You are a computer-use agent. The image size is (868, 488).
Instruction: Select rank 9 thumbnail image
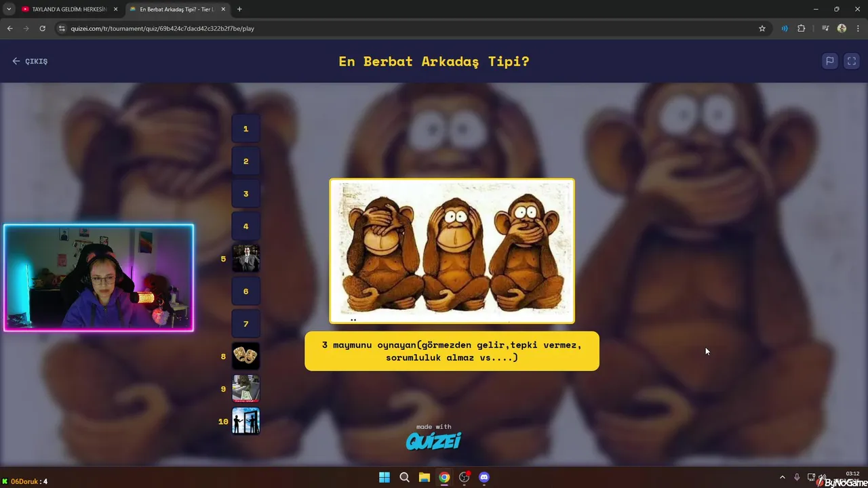tap(245, 389)
